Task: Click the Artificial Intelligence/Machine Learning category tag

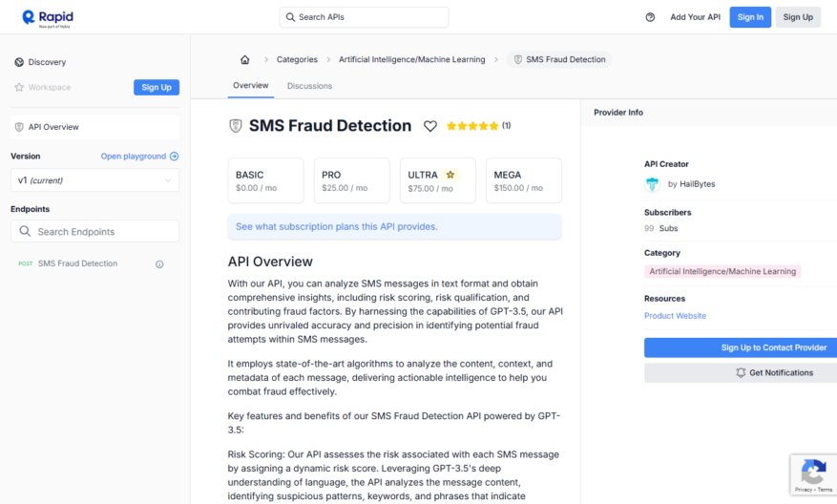Action: 722,272
